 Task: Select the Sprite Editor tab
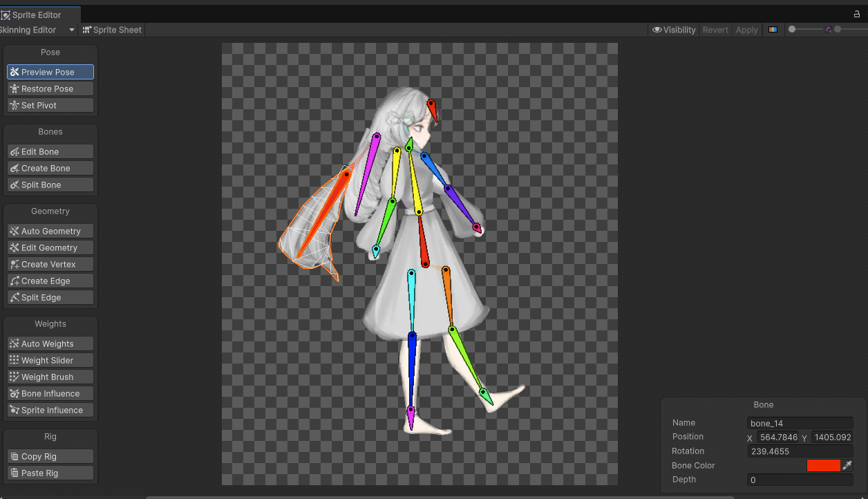click(x=36, y=15)
